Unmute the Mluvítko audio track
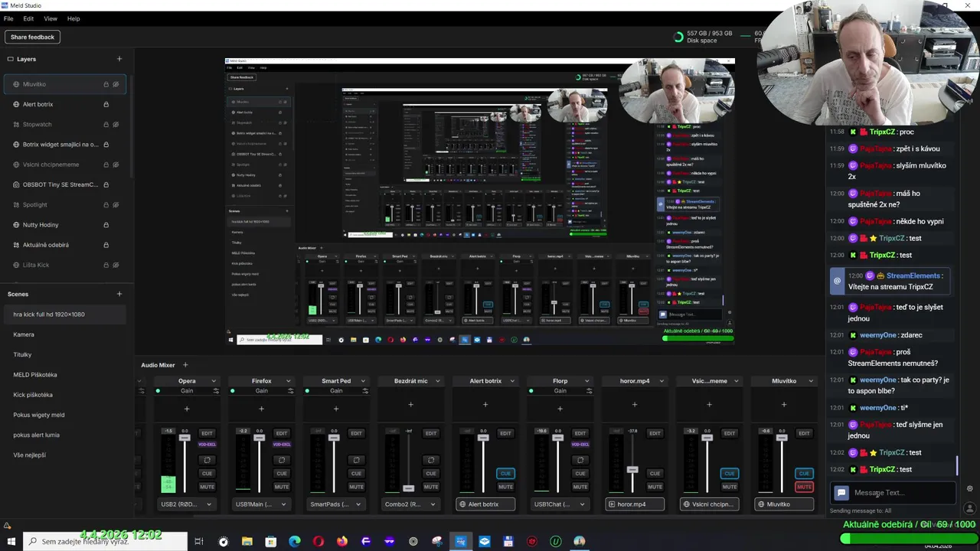Image resolution: width=980 pixels, height=551 pixels. point(804,487)
